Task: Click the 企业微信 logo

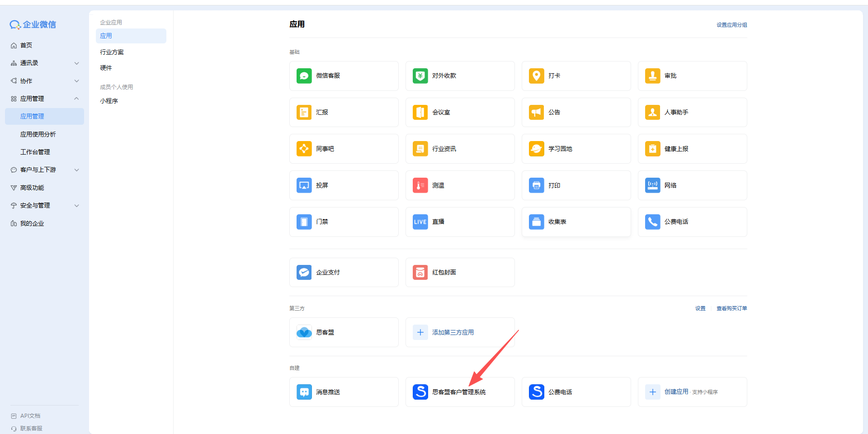Action: [x=33, y=24]
